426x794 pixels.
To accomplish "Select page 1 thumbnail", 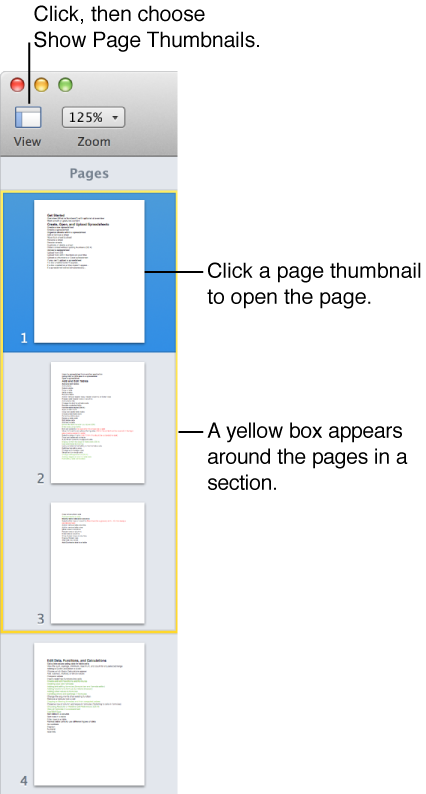I will [x=89, y=271].
